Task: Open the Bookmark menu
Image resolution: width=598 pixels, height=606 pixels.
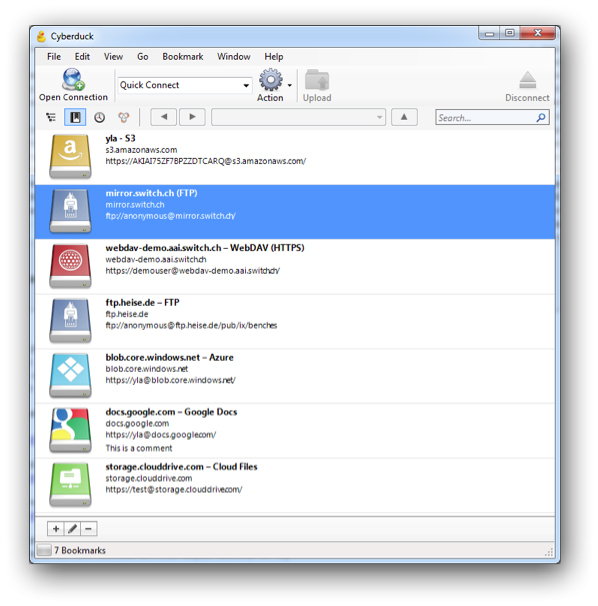Action: click(x=182, y=57)
